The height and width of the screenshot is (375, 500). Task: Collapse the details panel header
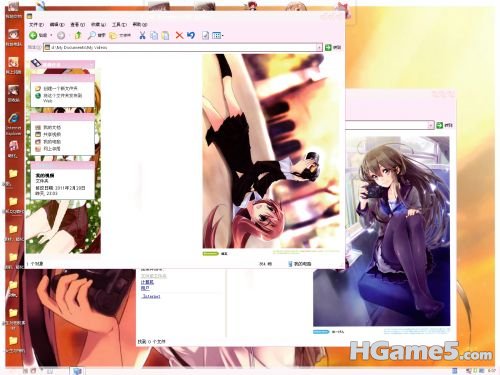click(x=63, y=166)
